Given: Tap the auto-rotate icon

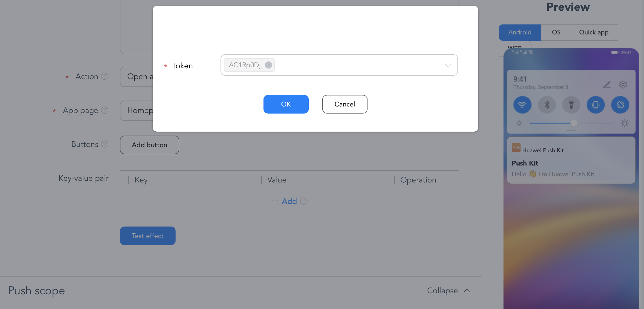Looking at the screenshot, I should 620,105.
